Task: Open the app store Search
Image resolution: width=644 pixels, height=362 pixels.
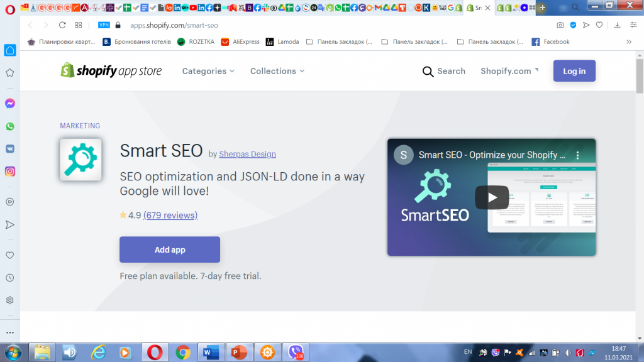Action: pos(443,71)
